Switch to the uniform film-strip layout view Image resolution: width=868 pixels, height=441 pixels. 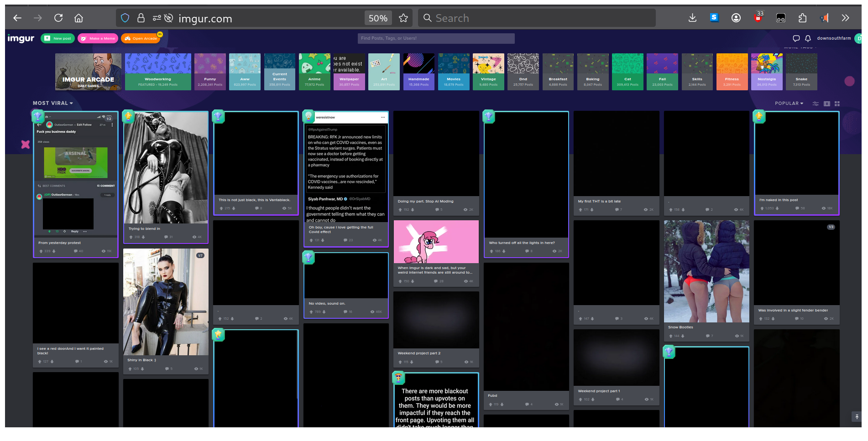coord(826,104)
